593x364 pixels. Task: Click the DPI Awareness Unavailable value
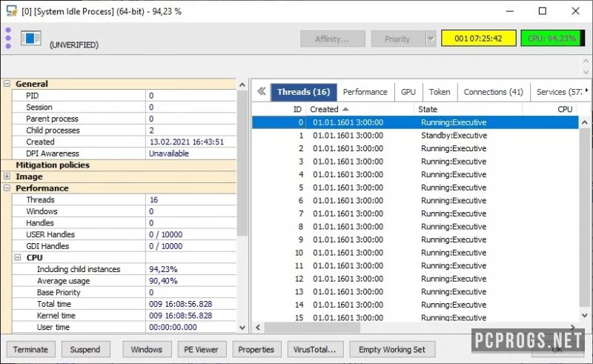click(169, 153)
